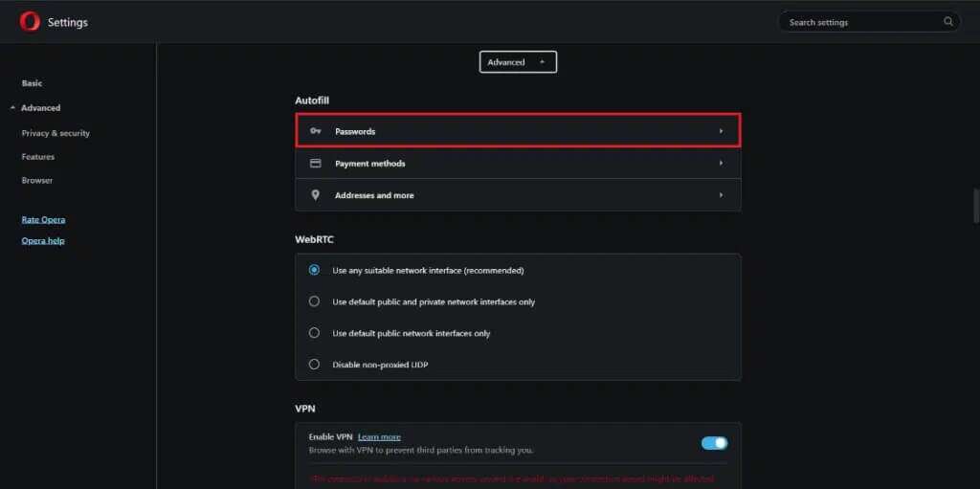Click the WebRTC section heading
The width and height of the screenshot is (980, 489).
314,239
